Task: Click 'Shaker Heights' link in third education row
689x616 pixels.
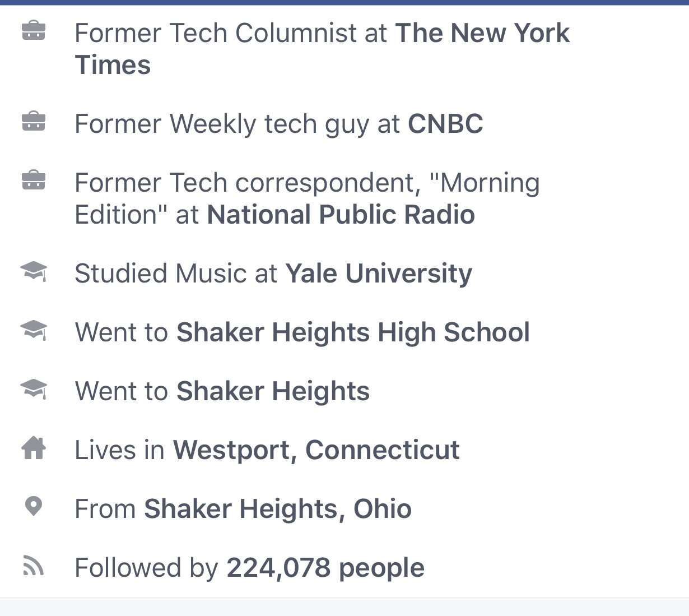Action: 273,391
